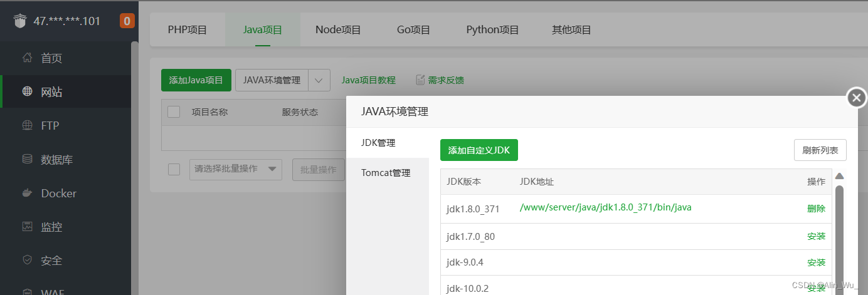This screenshot has height=295, width=868.
Task: Click the 47.***.***.101 server address
Action: click(x=66, y=21)
